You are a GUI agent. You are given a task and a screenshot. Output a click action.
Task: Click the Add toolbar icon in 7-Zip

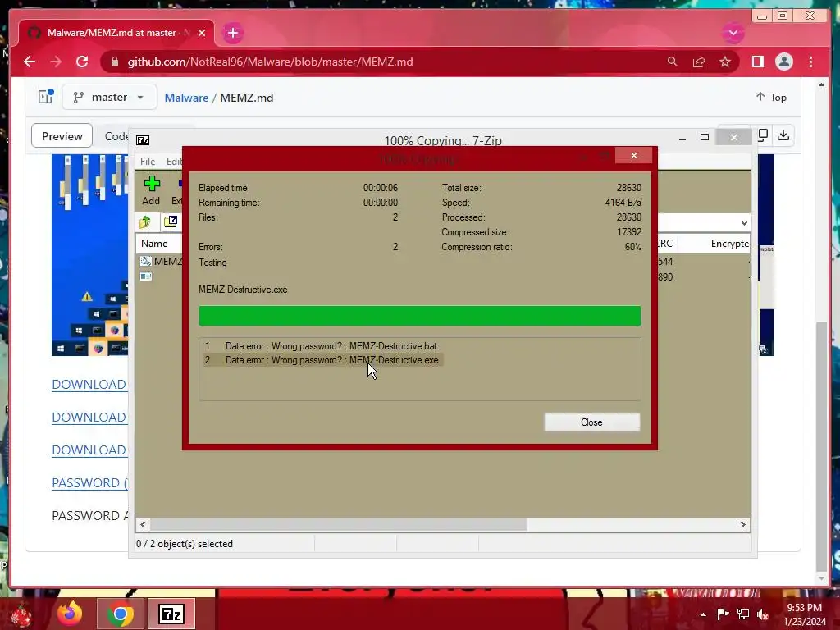[152, 190]
